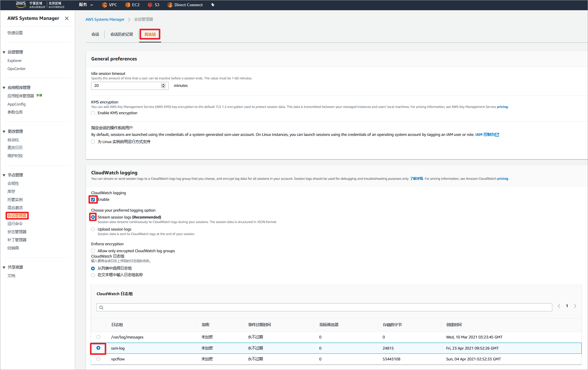Collapse the 应用程序管理 section

4,88
